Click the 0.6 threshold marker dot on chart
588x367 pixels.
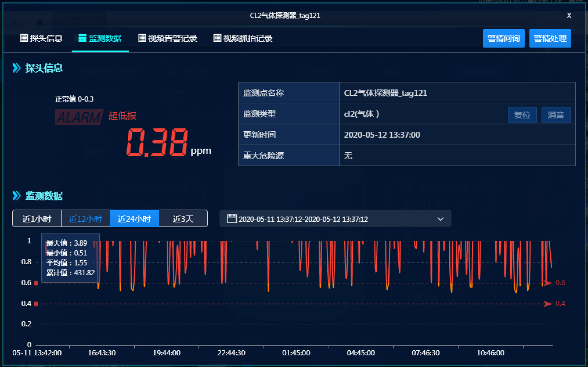(x=36, y=283)
